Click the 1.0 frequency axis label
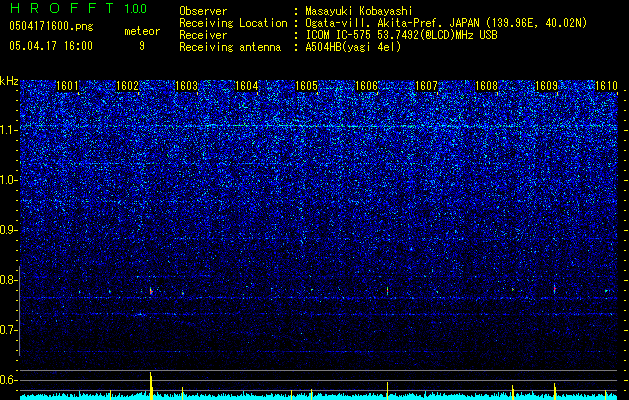 click(8, 180)
